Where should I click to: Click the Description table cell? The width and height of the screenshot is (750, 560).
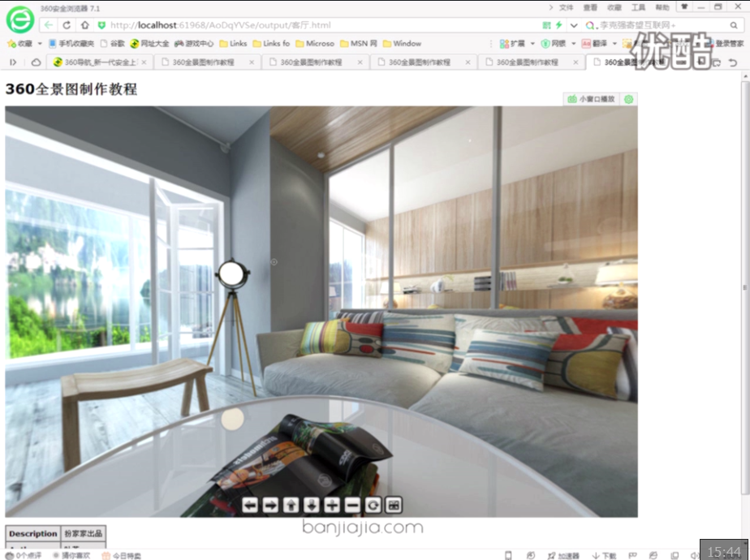tap(32, 533)
